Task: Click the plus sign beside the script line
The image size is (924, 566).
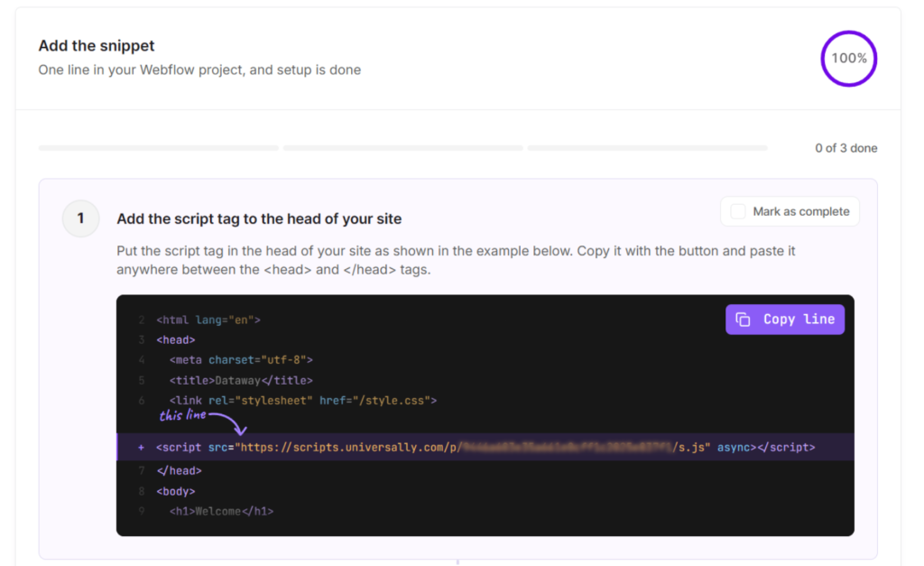Action: click(x=141, y=448)
